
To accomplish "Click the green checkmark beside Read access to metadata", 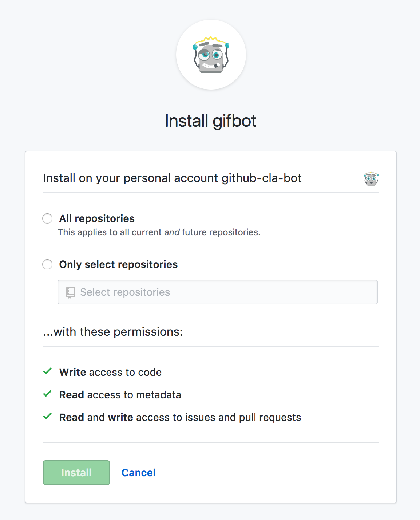I will coord(47,394).
